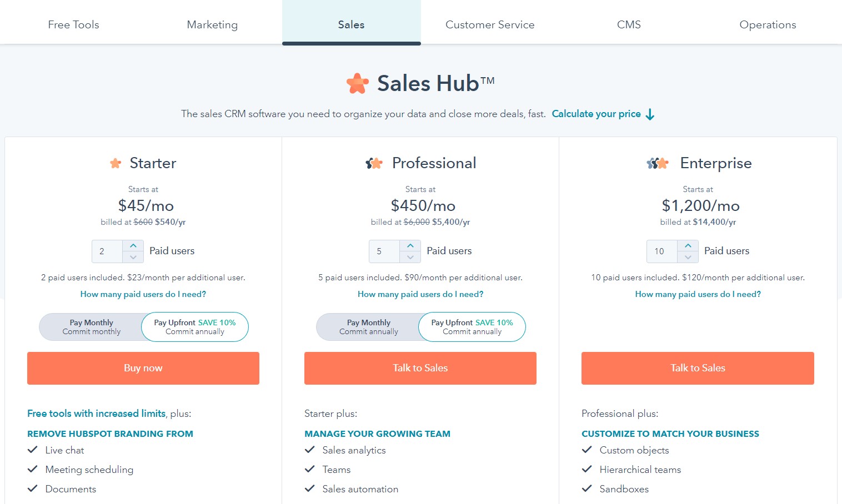Decrease Professional paid users with down arrow
Viewport: 842px width, 504px height.
pos(410,257)
